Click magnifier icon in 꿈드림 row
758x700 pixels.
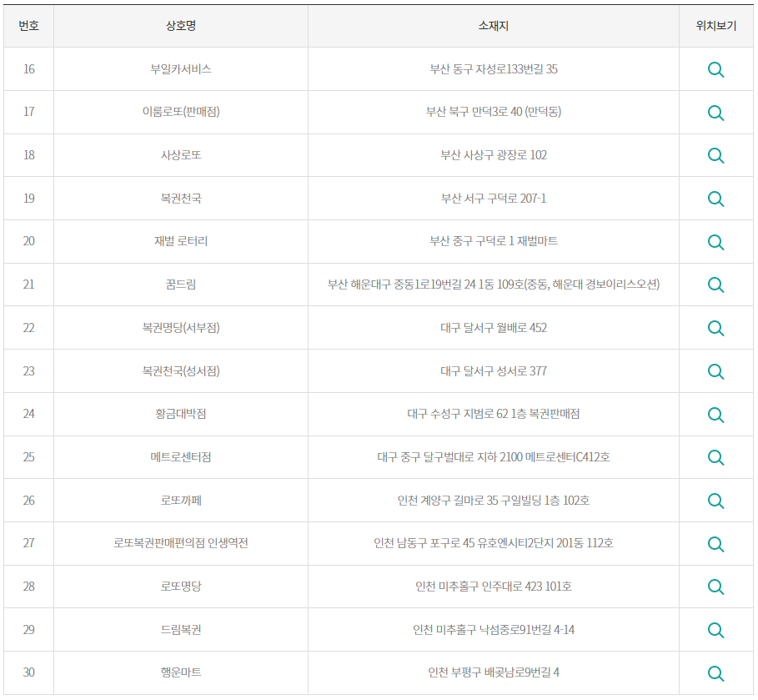click(x=715, y=285)
